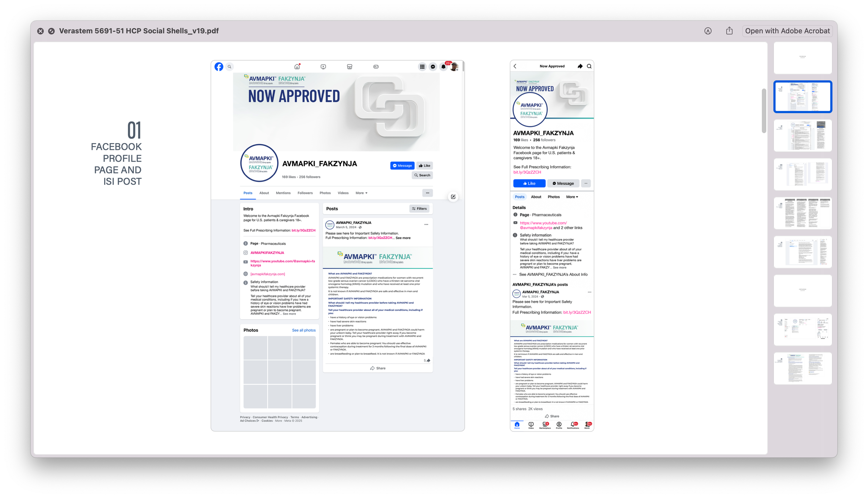Click the notifications bell with red badge

(x=444, y=66)
